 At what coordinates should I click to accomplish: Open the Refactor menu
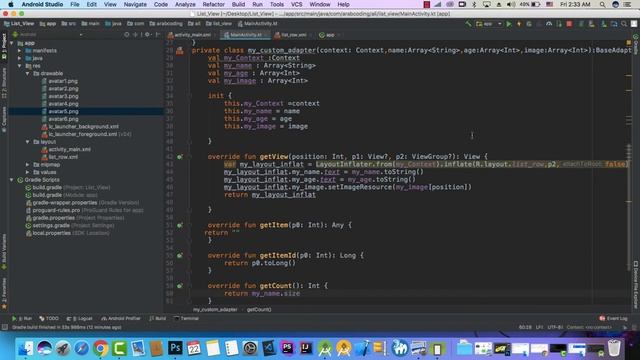213,4
